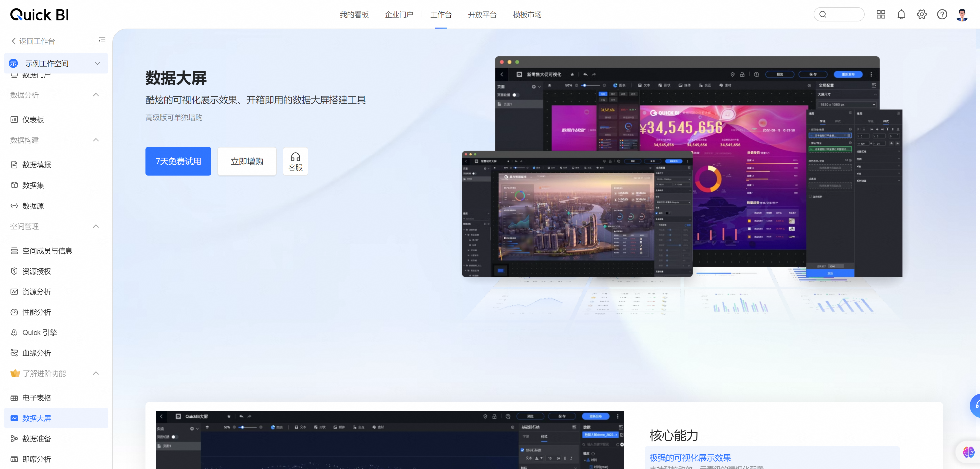Click the 立即增购 button
This screenshot has width=980, height=469.
247,161
